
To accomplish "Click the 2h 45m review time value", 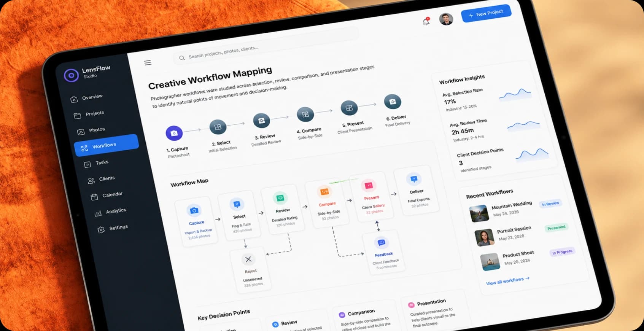I will click(x=463, y=132).
